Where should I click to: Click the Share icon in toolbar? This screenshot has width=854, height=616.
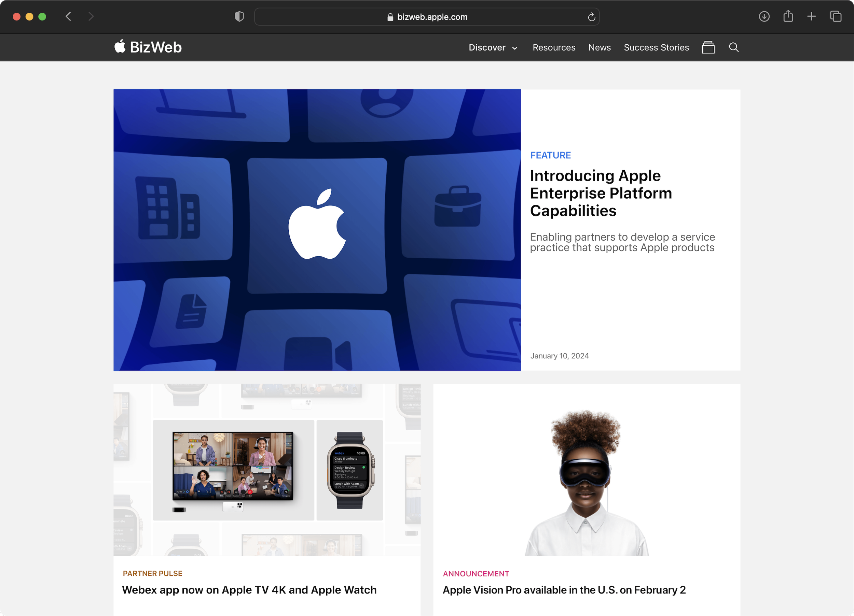click(x=788, y=17)
